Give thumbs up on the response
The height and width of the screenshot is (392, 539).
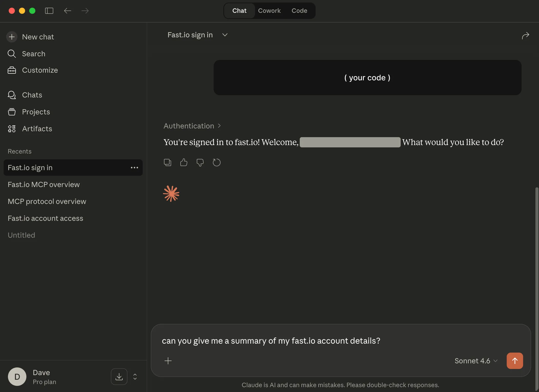(184, 162)
